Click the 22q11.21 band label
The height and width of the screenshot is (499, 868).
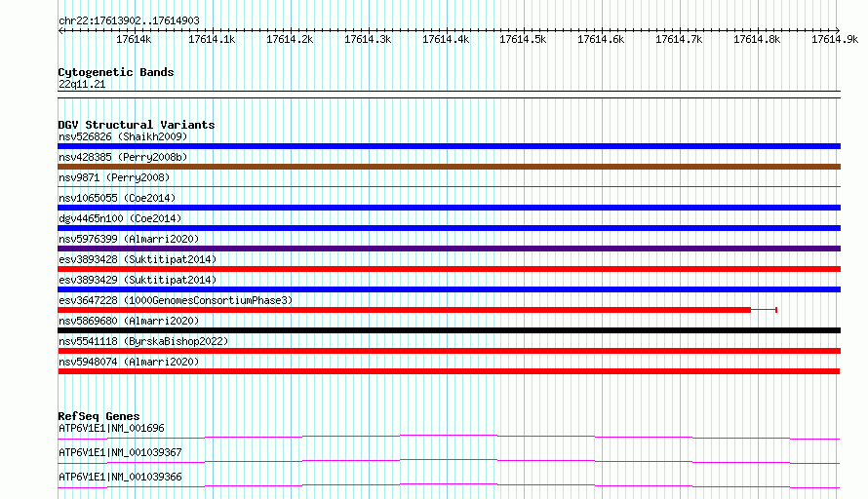pos(82,84)
